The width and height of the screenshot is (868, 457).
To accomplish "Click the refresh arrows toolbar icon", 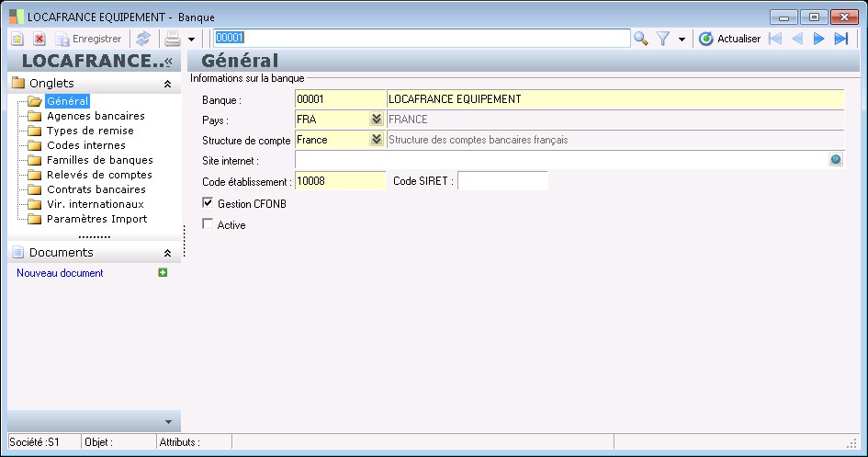I will pos(142,39).
